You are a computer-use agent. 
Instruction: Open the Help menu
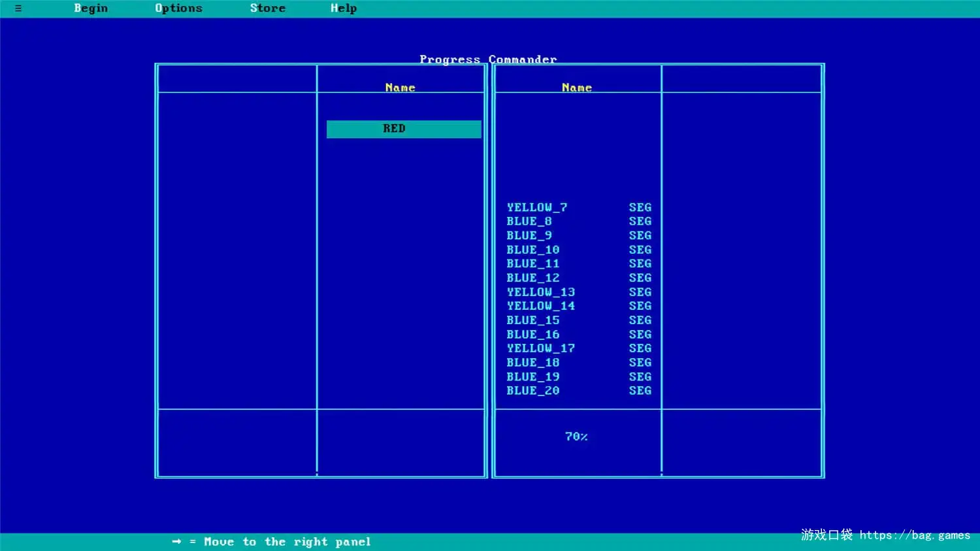click(x=344, y=8)
